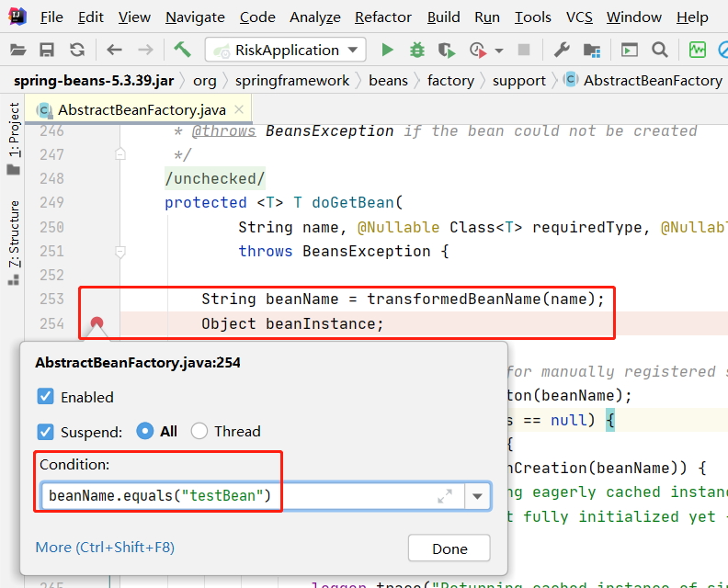Click the Stop square icon
The image size is (728, 588).
524,50
